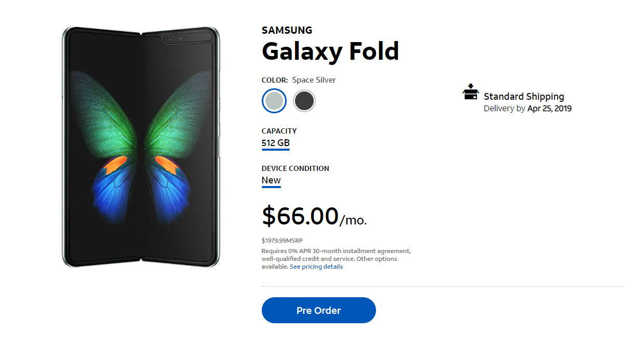Click the Apr 25, 2019 delivery date
The height and width of the screenshot is (344, 644).
click(549, 109)
